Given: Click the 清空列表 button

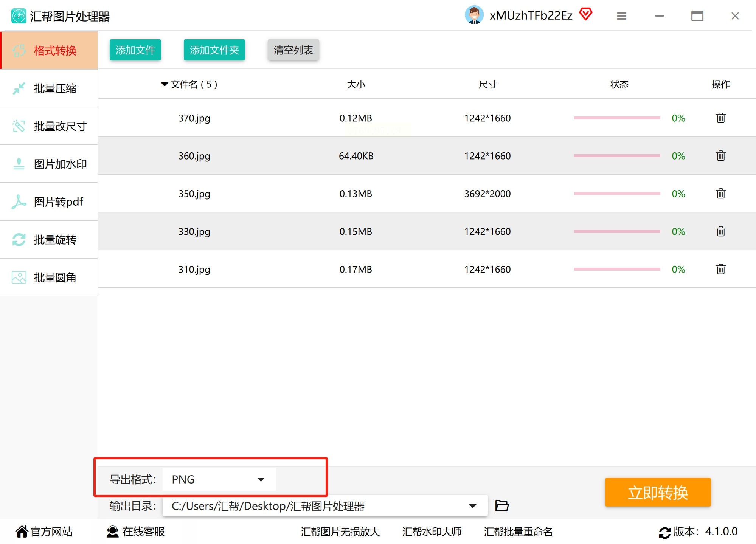Looking at the screenshot, I should click(293, 50).
